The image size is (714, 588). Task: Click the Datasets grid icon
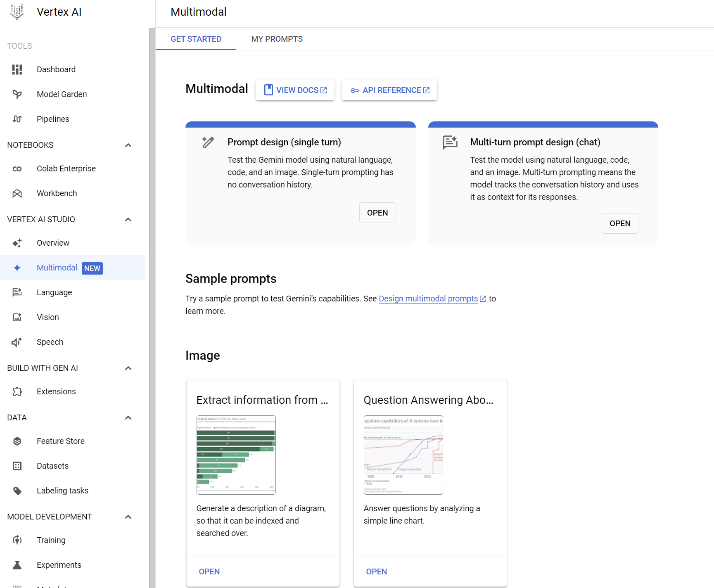coord(17,466)
